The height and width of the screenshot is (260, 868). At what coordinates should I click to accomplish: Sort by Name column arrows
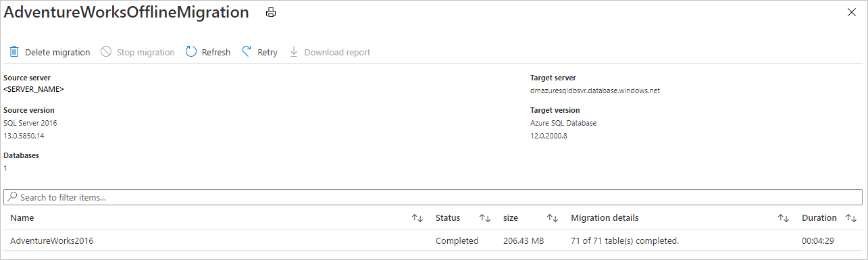(x=417, y=218)
